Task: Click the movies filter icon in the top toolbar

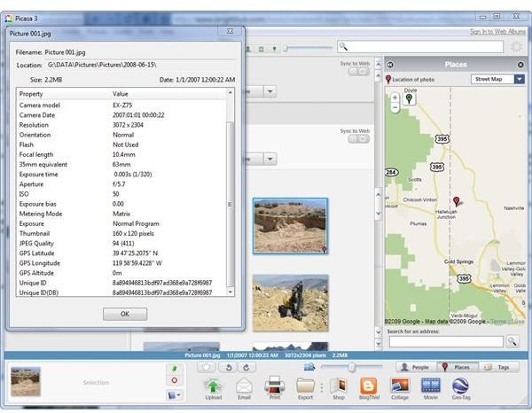Action: pos(262,49)
